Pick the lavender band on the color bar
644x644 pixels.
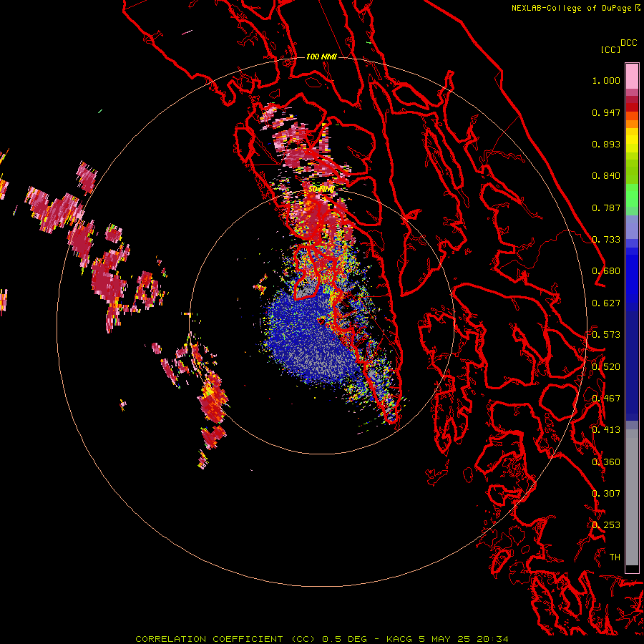[632, 227]
